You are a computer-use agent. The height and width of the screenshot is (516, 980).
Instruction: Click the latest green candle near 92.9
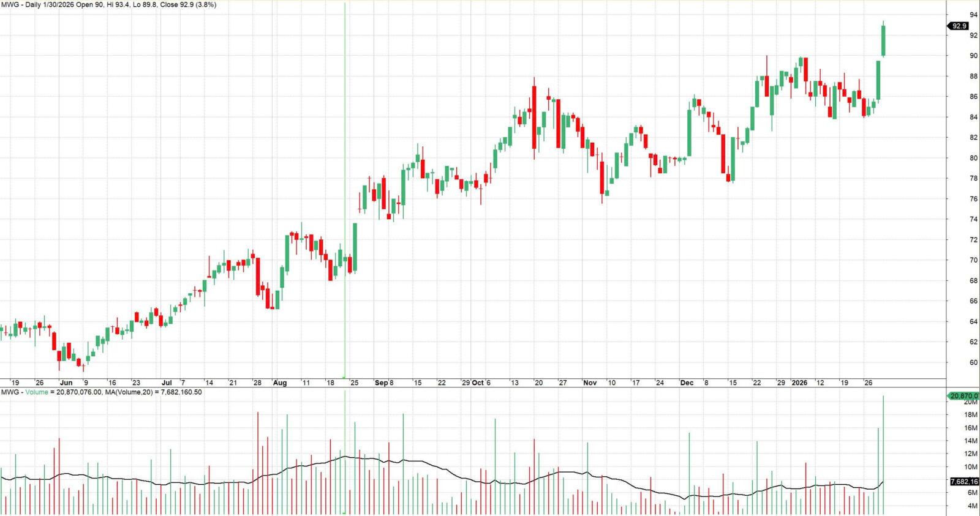coord(883,40)
